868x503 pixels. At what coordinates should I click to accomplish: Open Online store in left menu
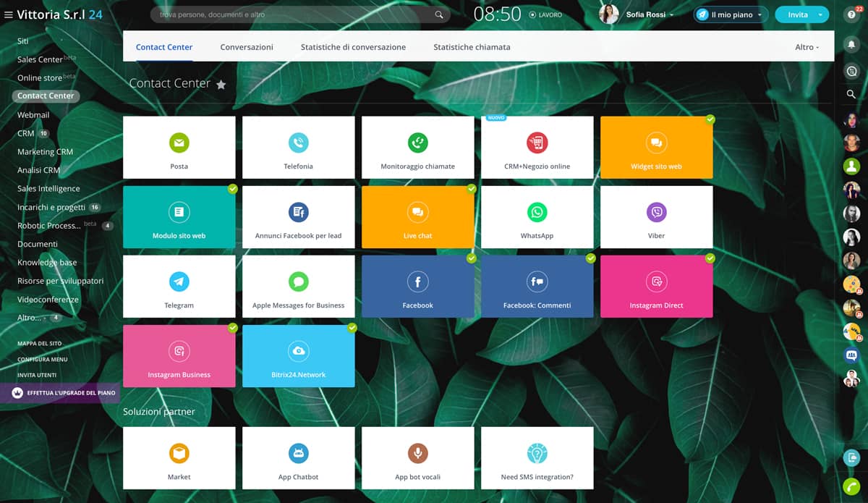tap(40, 77)
